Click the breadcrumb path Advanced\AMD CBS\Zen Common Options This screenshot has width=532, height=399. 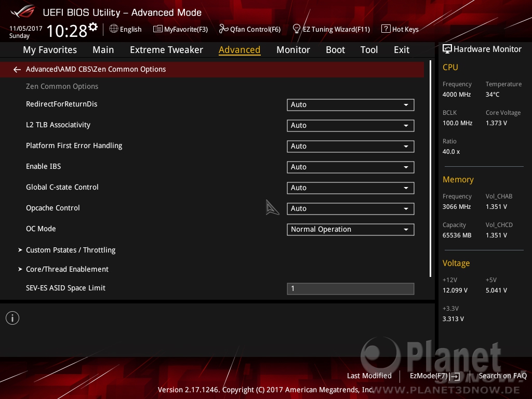coord(96,69)
